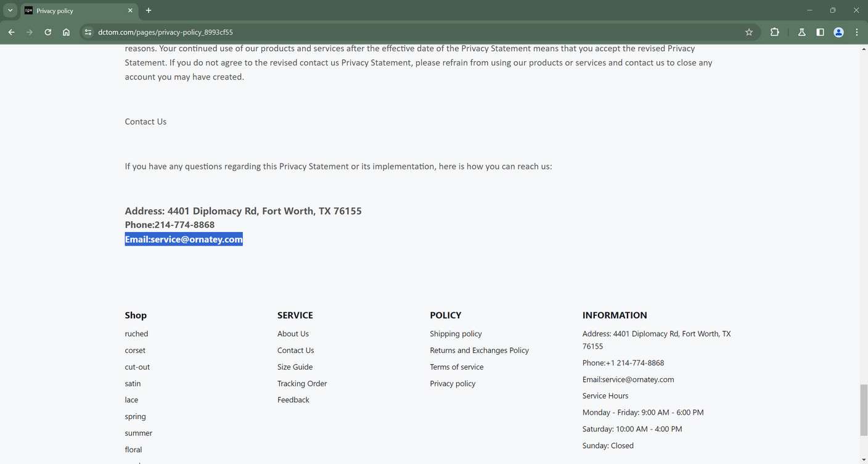Open the footer Privacy policy link
The height and width of the screenshot is (464, 868).
(452, 384)
